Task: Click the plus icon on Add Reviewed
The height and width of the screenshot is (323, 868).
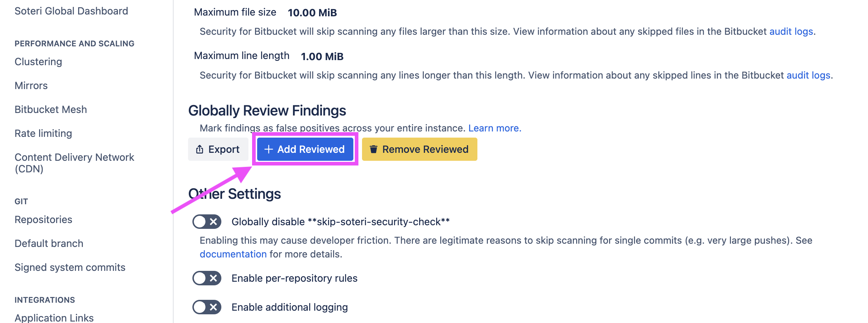Action: point(268,149)
